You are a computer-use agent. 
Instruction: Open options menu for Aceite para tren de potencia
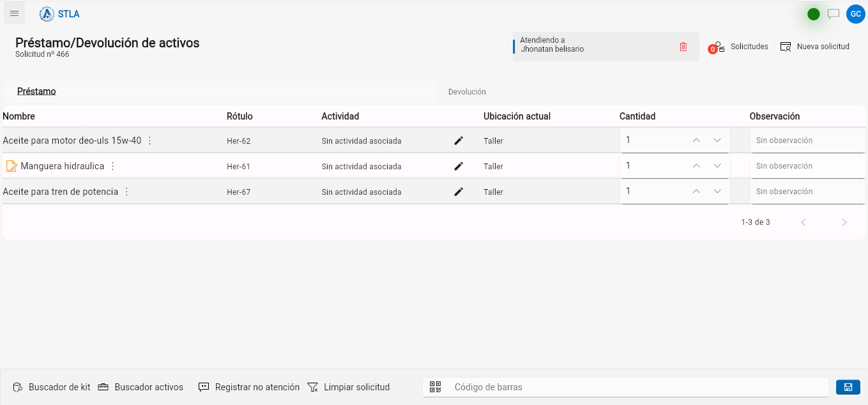coord(126,192)
